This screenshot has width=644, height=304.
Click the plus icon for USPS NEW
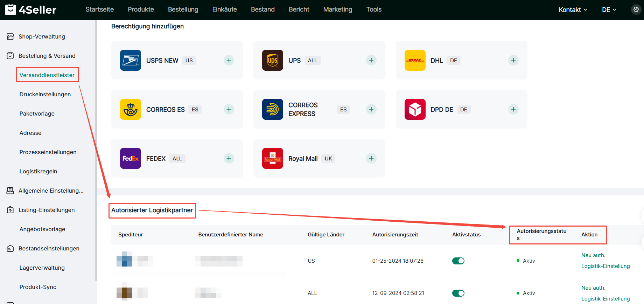pos(229,60)
